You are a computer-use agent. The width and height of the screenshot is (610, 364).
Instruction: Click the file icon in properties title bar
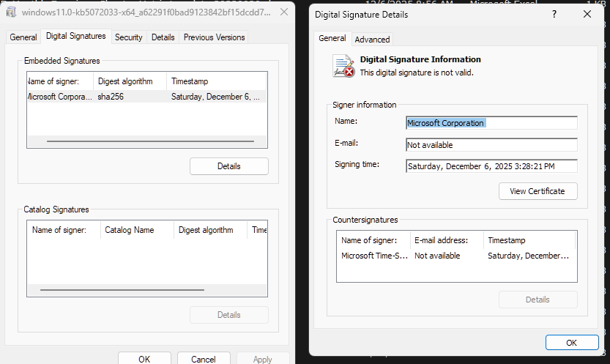click(x=11, y=12)
